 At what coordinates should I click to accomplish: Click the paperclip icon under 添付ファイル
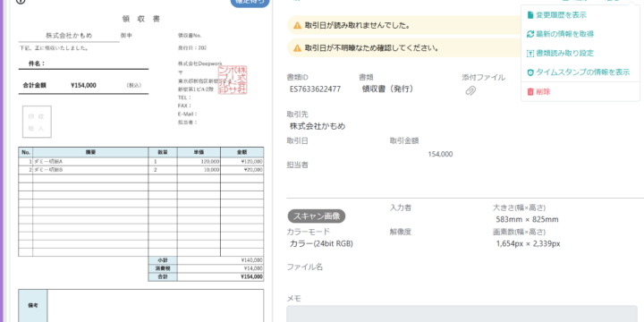(x=470, y=90)
